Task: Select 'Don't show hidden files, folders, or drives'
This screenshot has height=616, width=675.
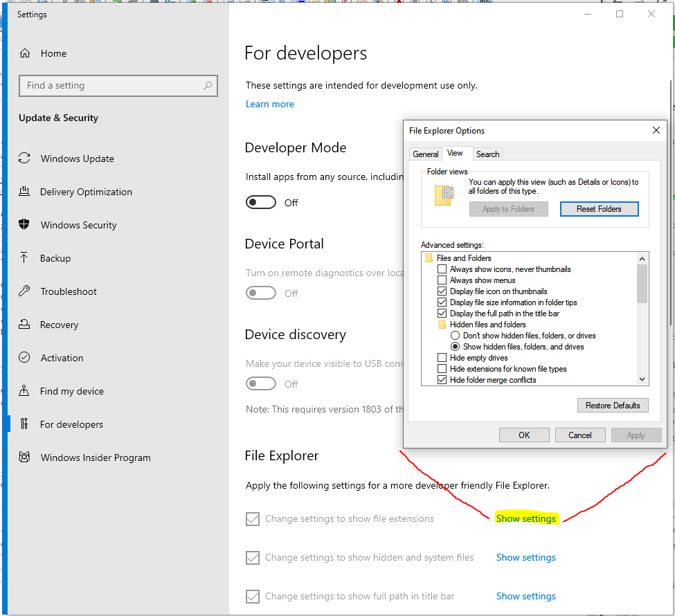Action: coord(455,335)
